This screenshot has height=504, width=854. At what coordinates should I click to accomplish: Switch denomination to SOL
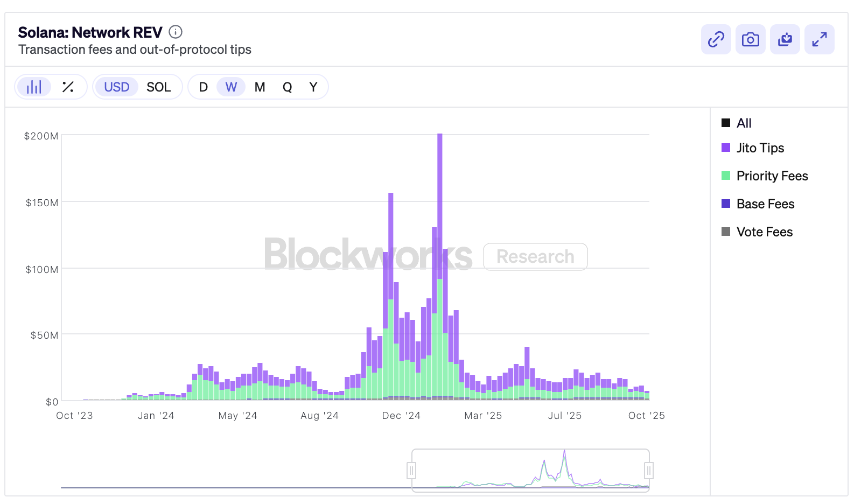click(158, 87)
